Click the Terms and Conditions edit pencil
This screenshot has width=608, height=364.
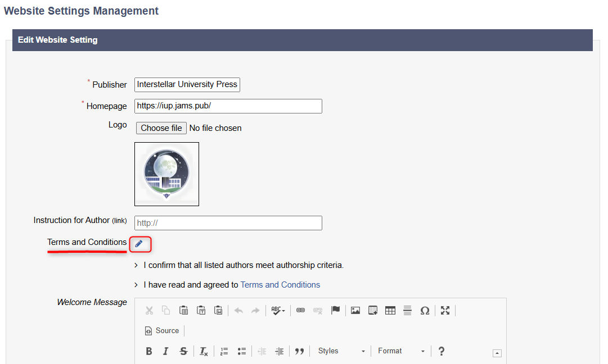pos(139,244)
